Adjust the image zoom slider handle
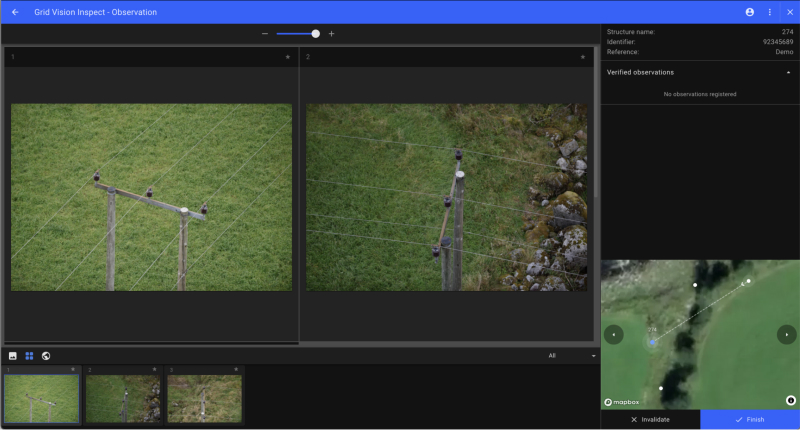The image size is (800, 430). click(x=315, y=34)
